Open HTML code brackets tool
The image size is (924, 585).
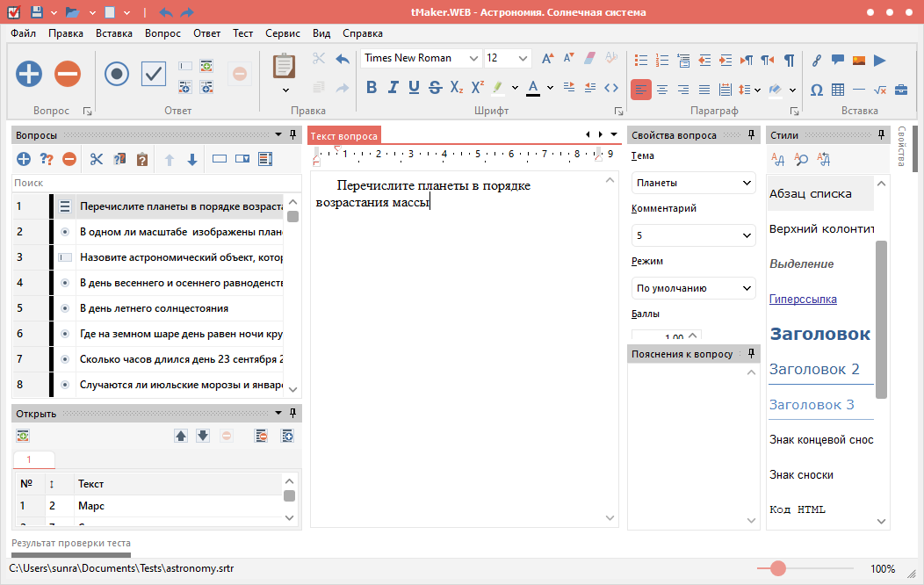coord(611,88)
